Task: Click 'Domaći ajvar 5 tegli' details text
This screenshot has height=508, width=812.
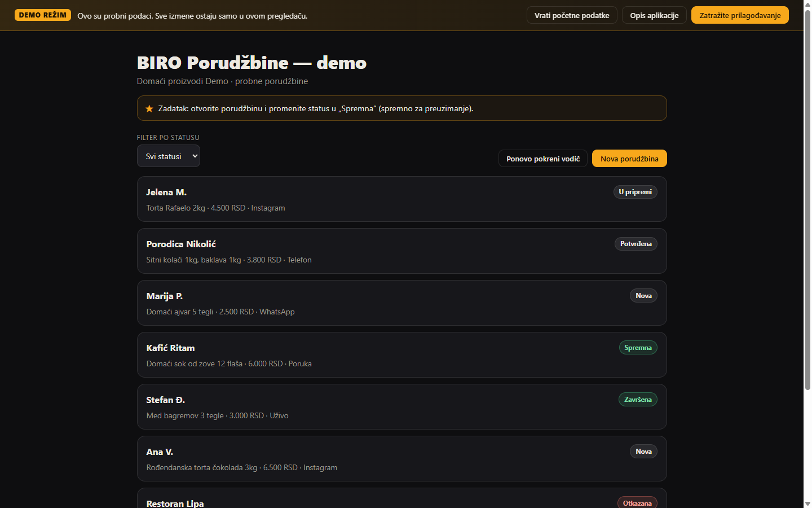Action: [x=180, y=312]
